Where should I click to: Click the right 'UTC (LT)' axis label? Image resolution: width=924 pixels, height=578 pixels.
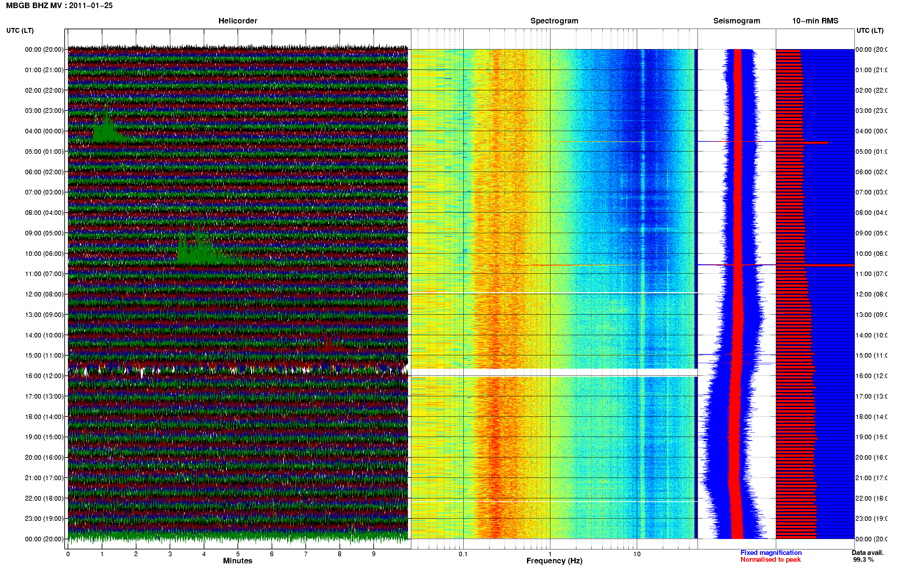[x=870, y=31]
